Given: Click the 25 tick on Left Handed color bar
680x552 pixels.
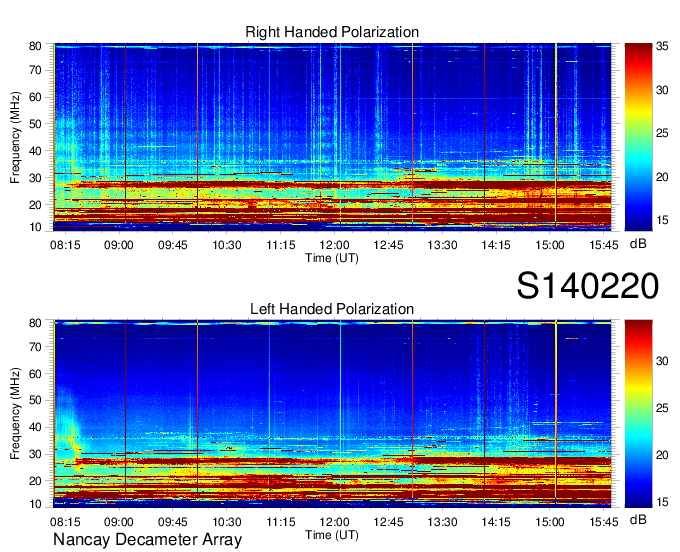Looking at the screenshot, I should pyautogui.click(x=662, y=408).
